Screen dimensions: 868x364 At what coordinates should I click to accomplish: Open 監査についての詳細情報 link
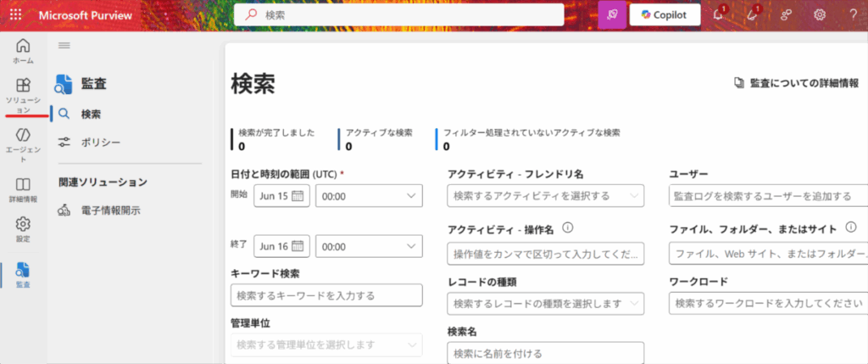pos(795,83)
